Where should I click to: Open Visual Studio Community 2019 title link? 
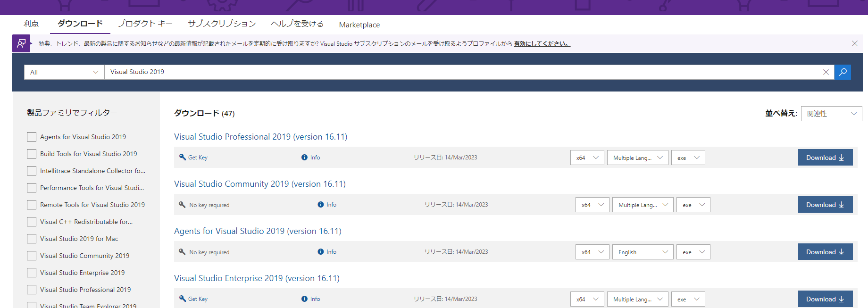coord(260,184)
